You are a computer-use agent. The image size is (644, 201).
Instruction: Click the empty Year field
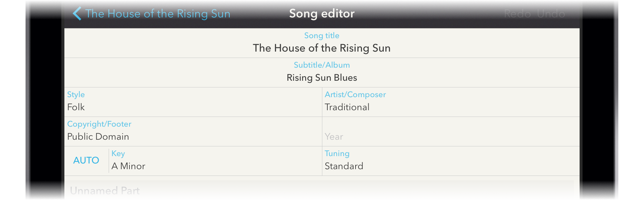pos(334,137)
